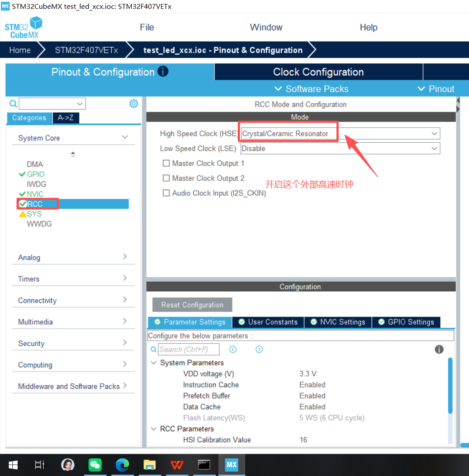Go to Home breadcrumb

tap(20, 50)
